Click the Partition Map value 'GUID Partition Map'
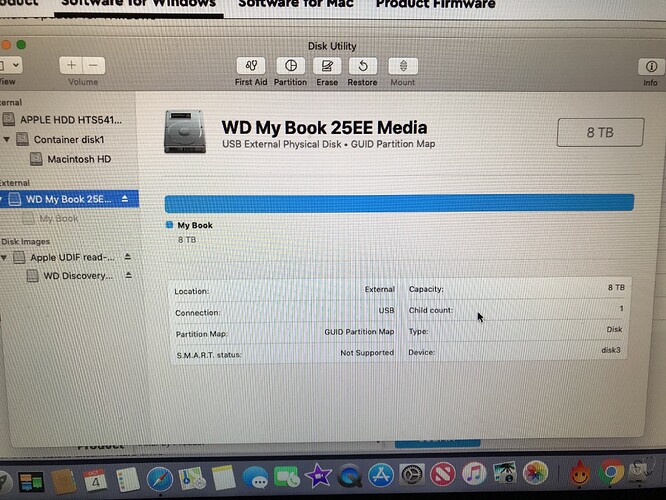Image resolution: width=666 pixels, height=500 pixels. coord(359,331)
